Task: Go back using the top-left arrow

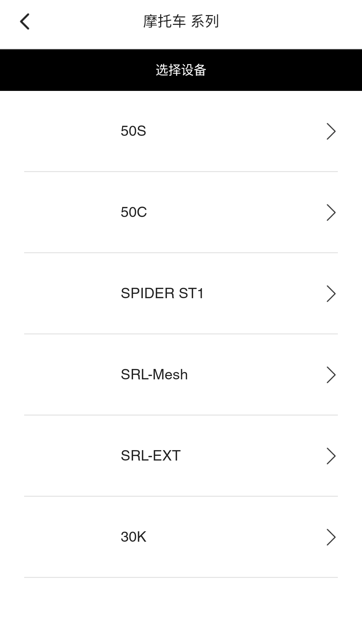Action: (25, 21)
